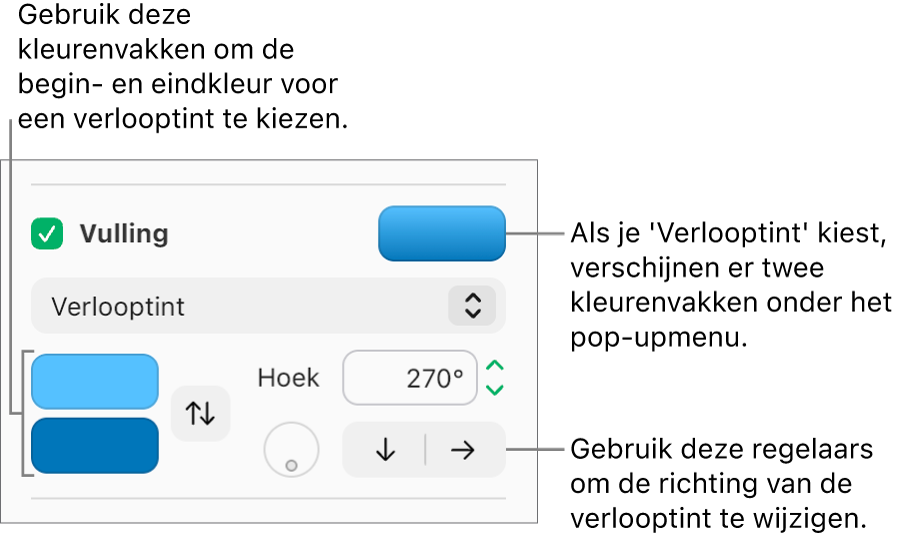The height and width of the screenshot is (543, 907).
Task: Open the Verlooptint pop-up menu
Action: pos(268,306)
